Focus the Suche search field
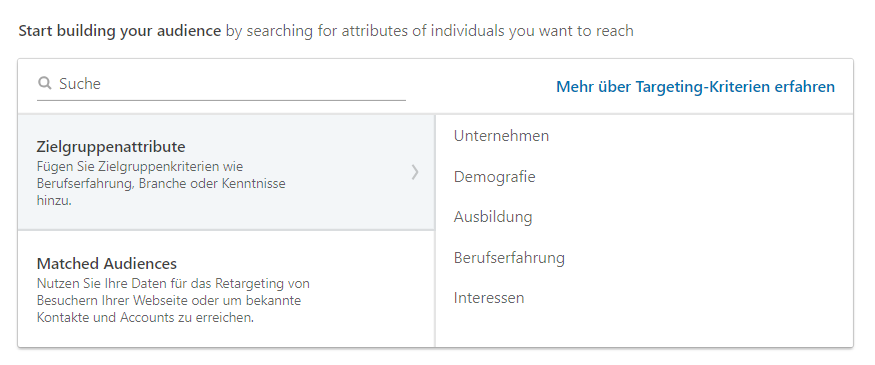Image resolution: width=875 pixels, height=365 pixels. coord(221,84)
